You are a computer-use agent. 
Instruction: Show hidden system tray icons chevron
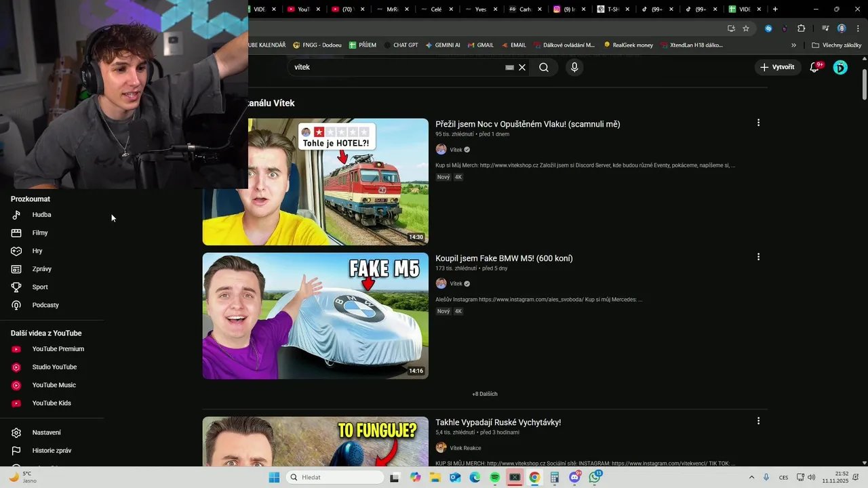[x=751, y=477]
